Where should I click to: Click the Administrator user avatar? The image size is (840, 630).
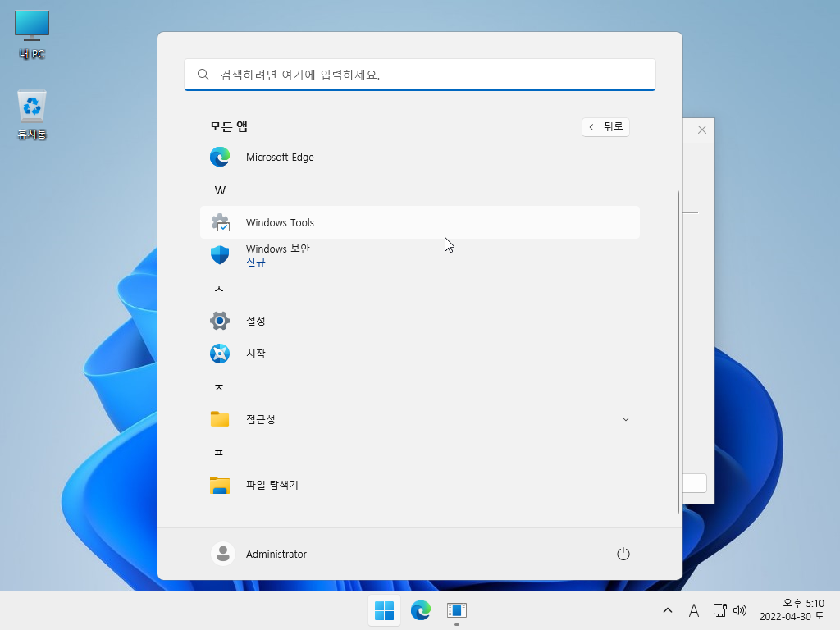click(x=223, y=554)
